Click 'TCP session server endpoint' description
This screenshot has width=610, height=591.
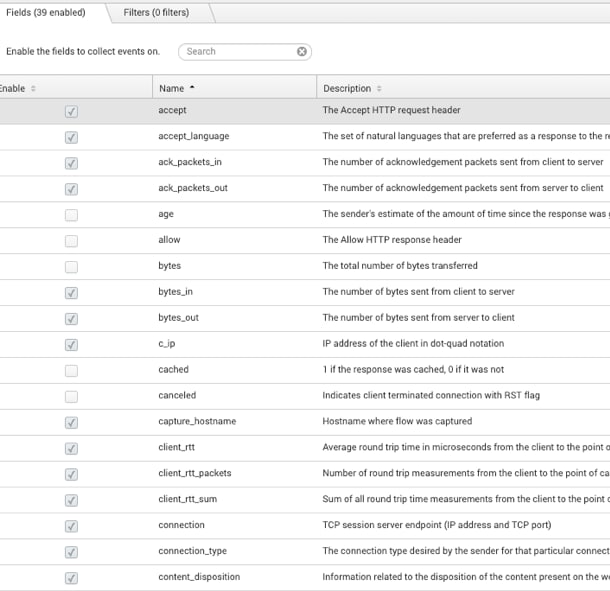click(437, 525)
